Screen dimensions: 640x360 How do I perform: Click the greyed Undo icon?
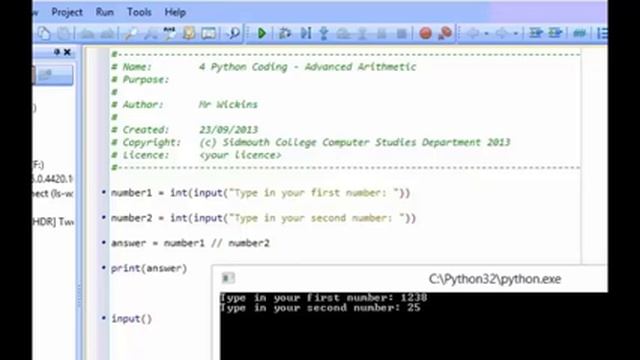click(x=87, y=33)
